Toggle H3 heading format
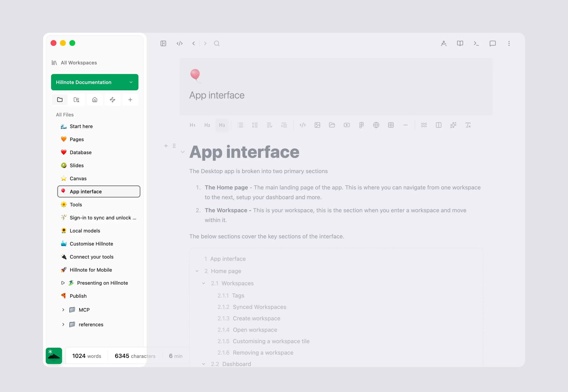Image resolution: width=568 pixels, height=392 pixels. [x=222, y=125]
